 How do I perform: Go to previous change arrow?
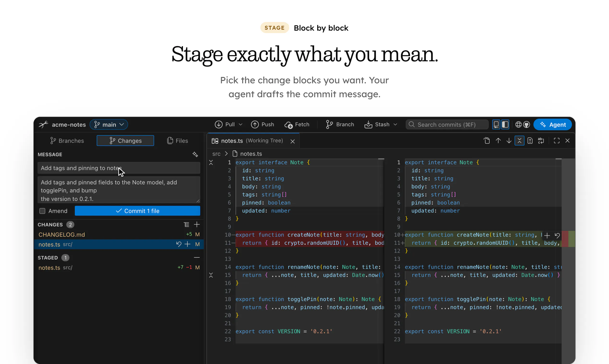coord(498,141)
